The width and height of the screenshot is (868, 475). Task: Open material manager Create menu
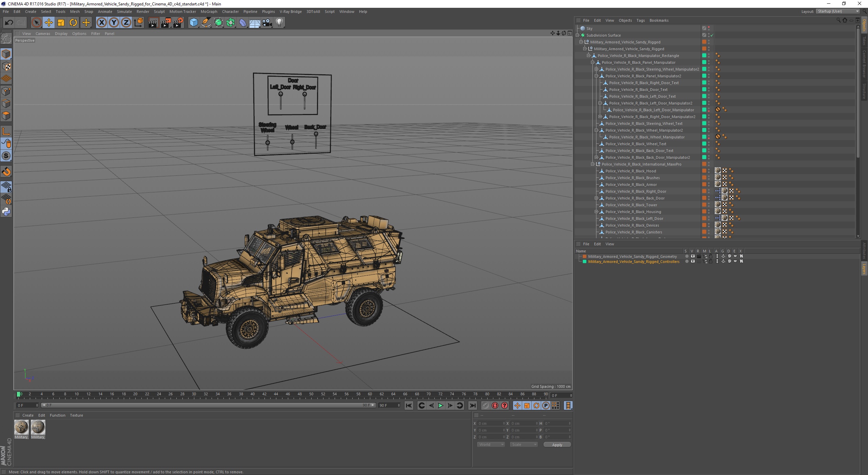point(28,415)
